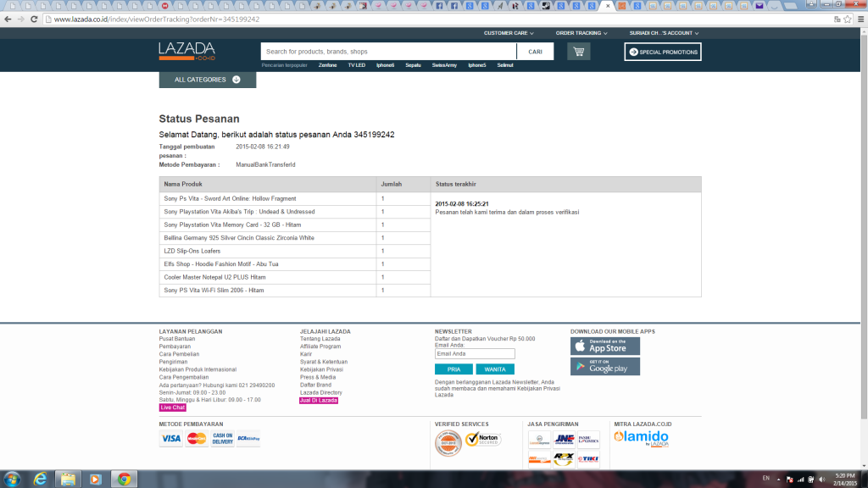Open the shopping cart
This screenshot has height=488, width=868.
(x=578, y=52)
